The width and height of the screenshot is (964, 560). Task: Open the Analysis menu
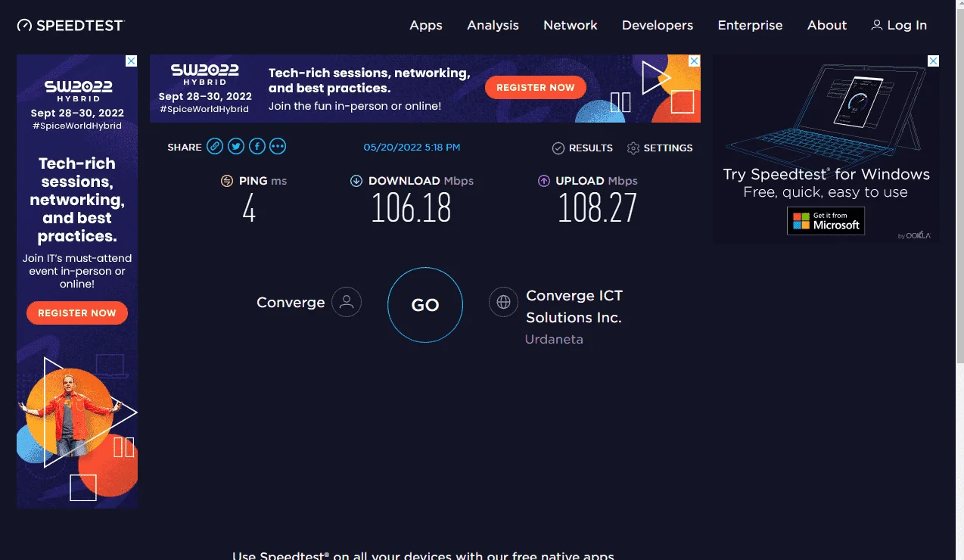click(x=493, y=25)
